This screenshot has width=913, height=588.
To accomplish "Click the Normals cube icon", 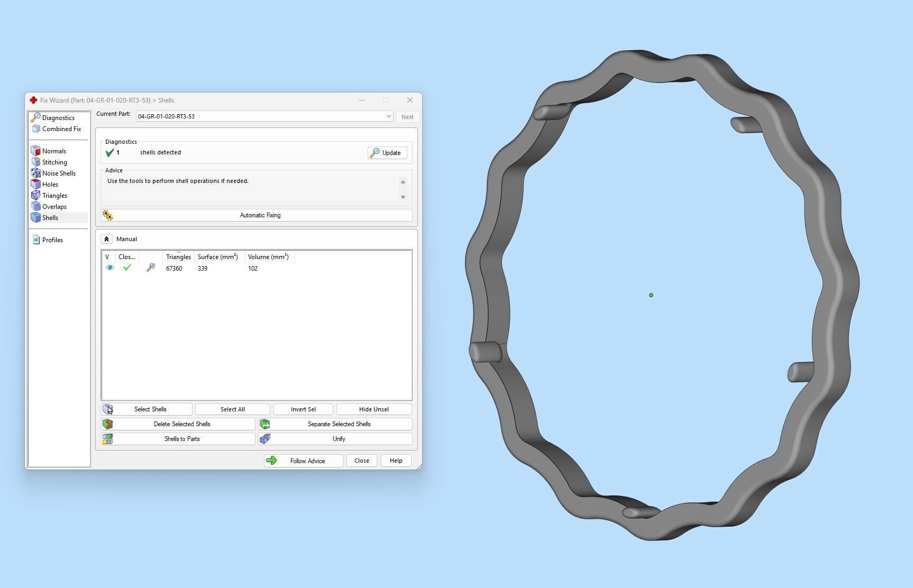I will tap(36, 151).
